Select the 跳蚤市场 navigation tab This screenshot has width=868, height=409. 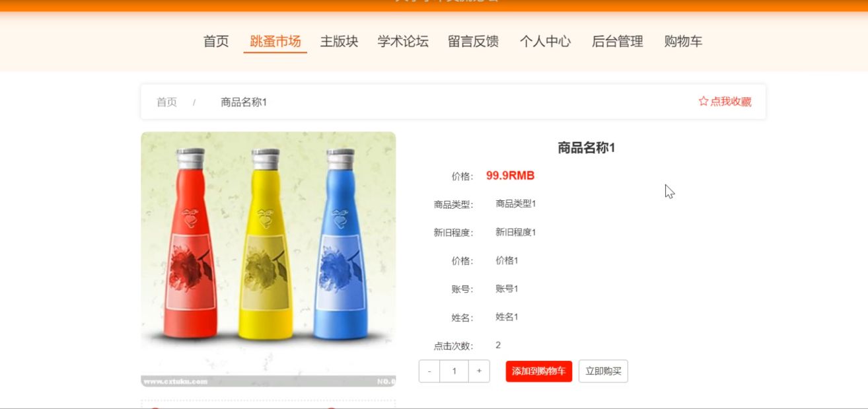pos(275,42)
